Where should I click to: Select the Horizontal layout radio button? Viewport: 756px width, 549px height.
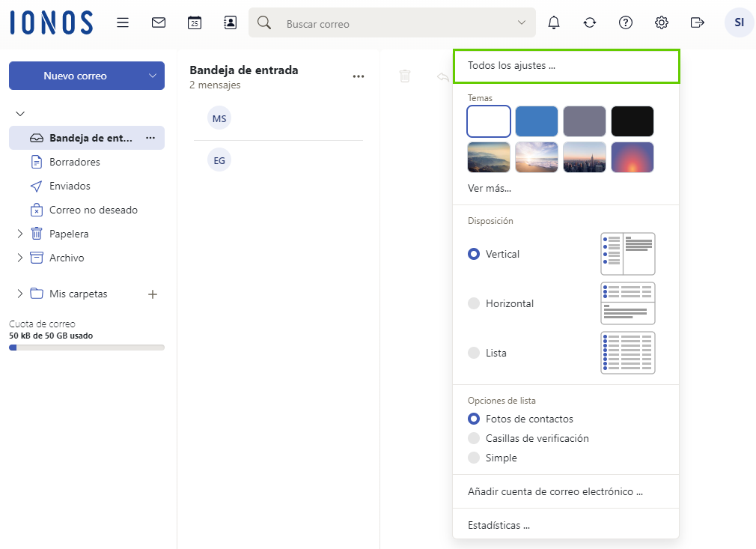point(474,303)
